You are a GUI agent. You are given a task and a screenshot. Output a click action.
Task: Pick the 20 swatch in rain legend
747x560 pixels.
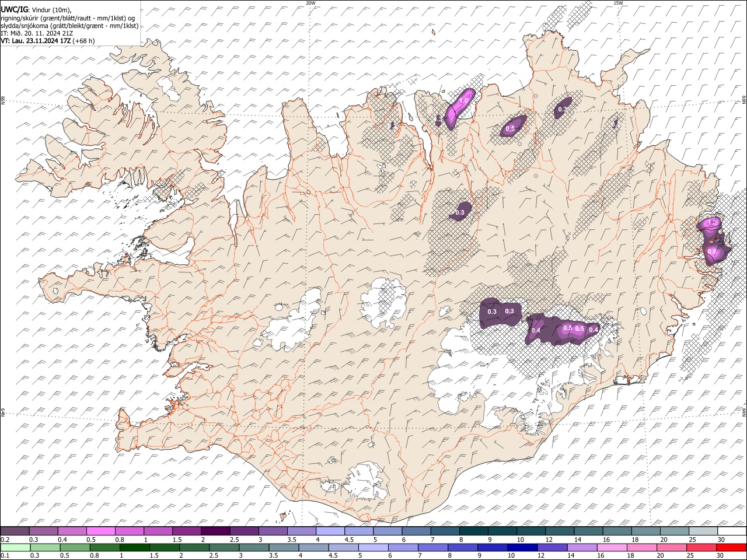[671, 547]
